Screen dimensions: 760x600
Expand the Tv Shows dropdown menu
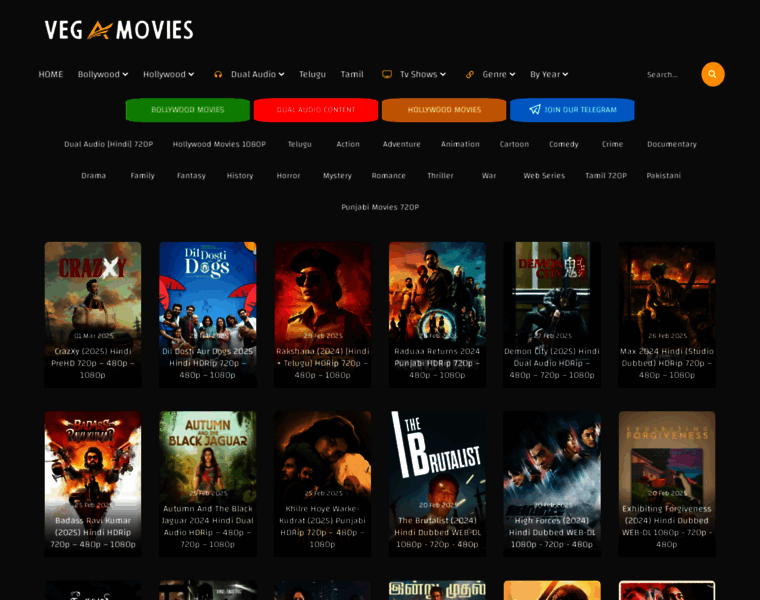[x=423, y=74]
